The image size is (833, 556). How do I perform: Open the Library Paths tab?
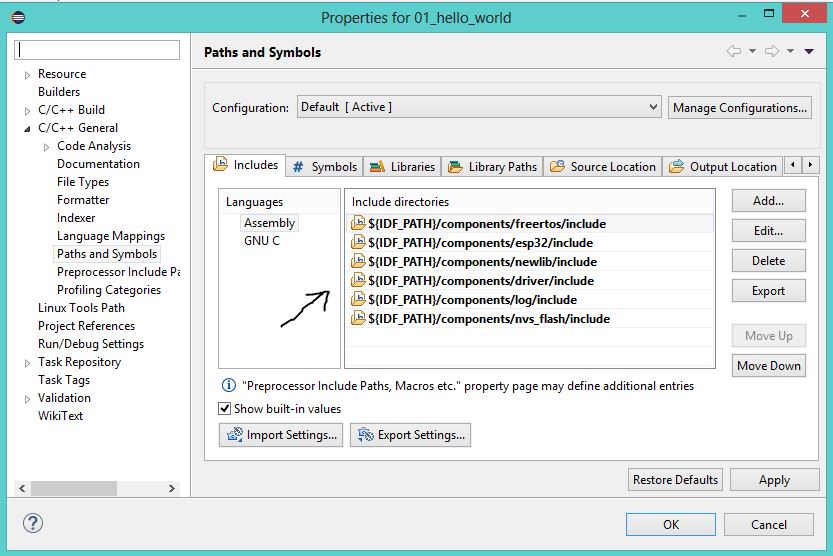coord(493,167)
